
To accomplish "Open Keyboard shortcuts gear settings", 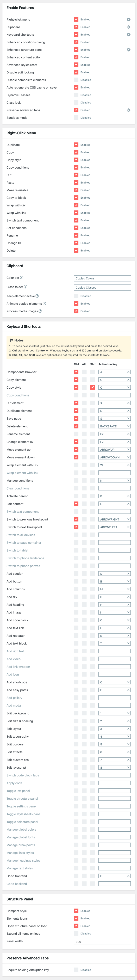I will [x=129, y=35].
